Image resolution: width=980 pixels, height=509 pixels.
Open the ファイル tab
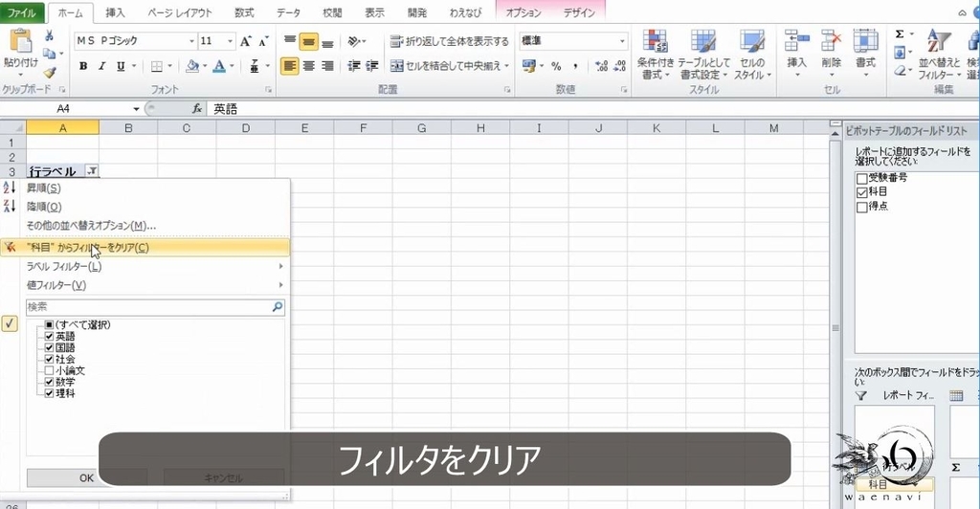pyautogui.click(x=22, y=11)
